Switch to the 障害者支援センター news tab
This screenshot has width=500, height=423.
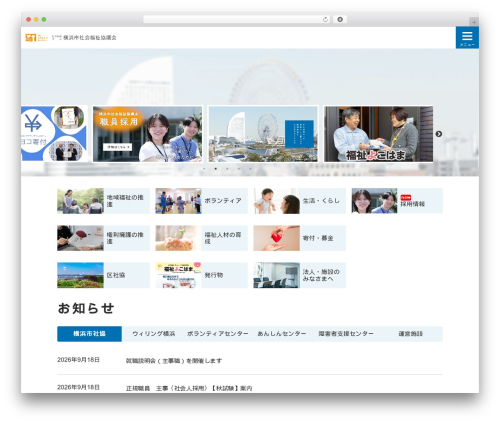click(346, 334)
